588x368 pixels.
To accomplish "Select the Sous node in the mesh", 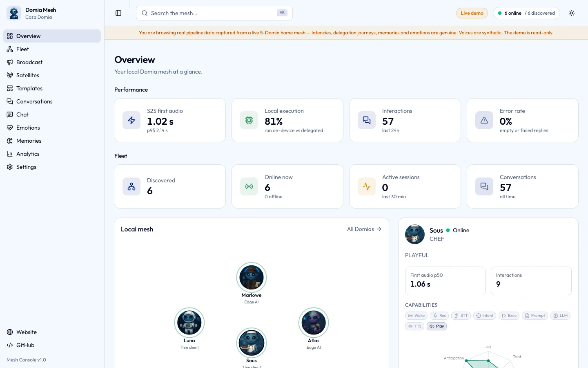I will coord(252,343).
